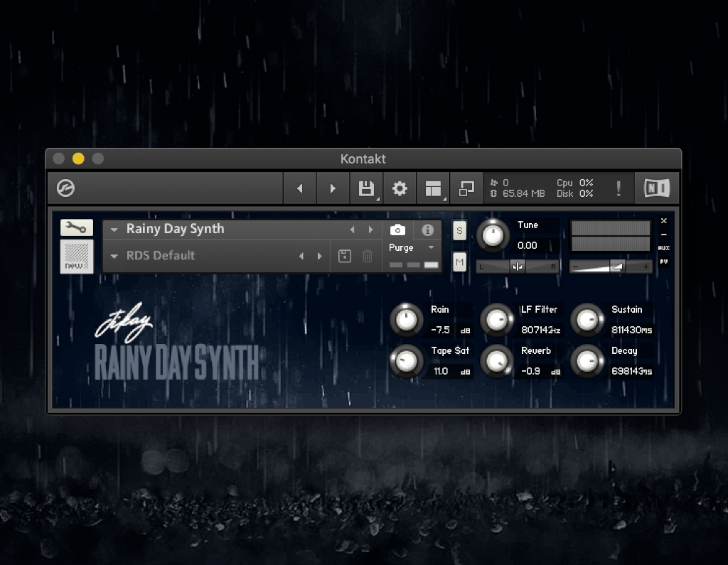Click the Rain knob
Image resolution: width=728 pixels, height=565 pixels.
406,320
